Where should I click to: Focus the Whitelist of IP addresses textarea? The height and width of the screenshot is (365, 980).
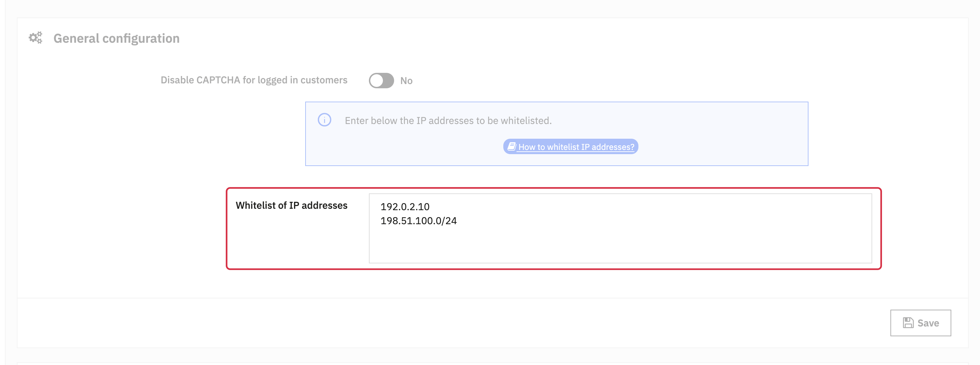(x=621, y=228)
